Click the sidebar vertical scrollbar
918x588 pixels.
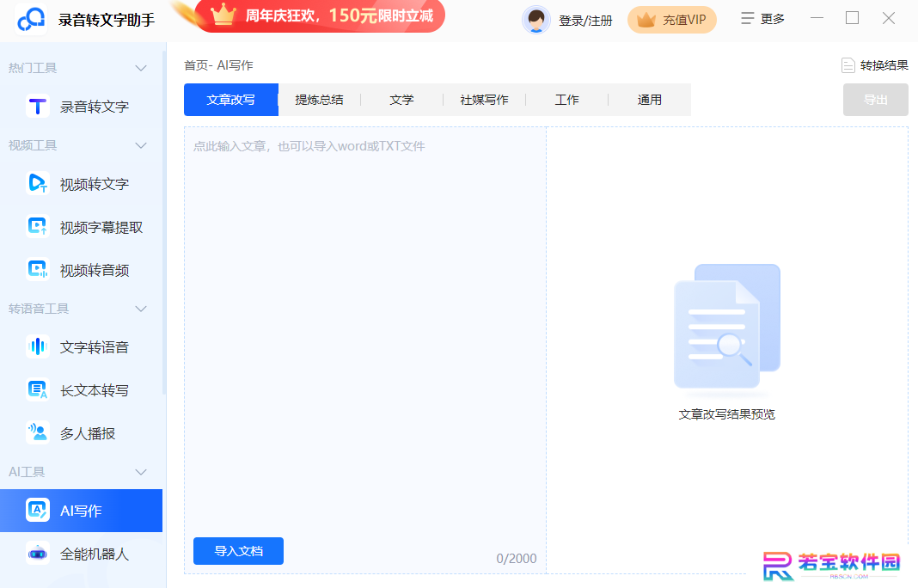pos(164,223)
